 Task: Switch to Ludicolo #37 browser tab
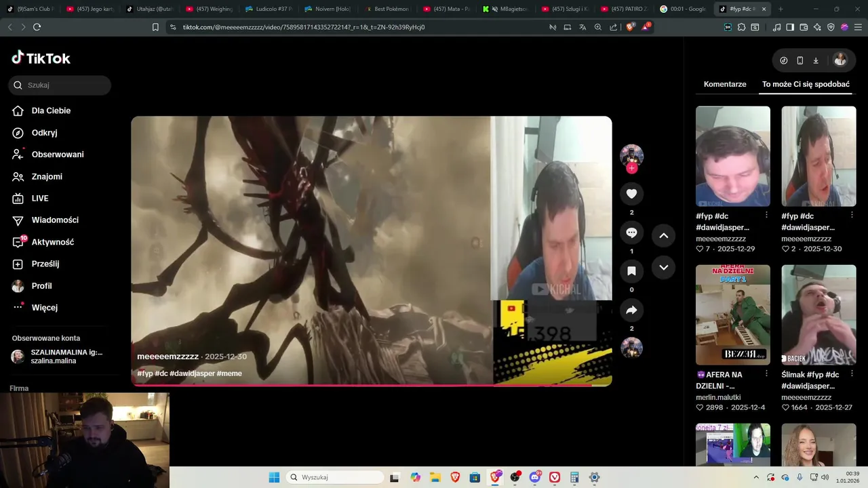pyautogui.click(x=268, y=9)
